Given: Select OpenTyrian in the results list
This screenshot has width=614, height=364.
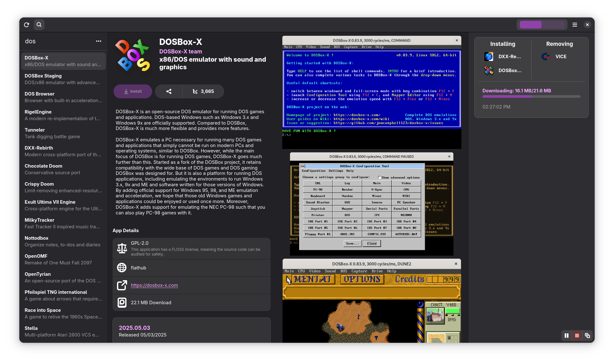Looking at the screenshot, I should (x=64, y=277).
